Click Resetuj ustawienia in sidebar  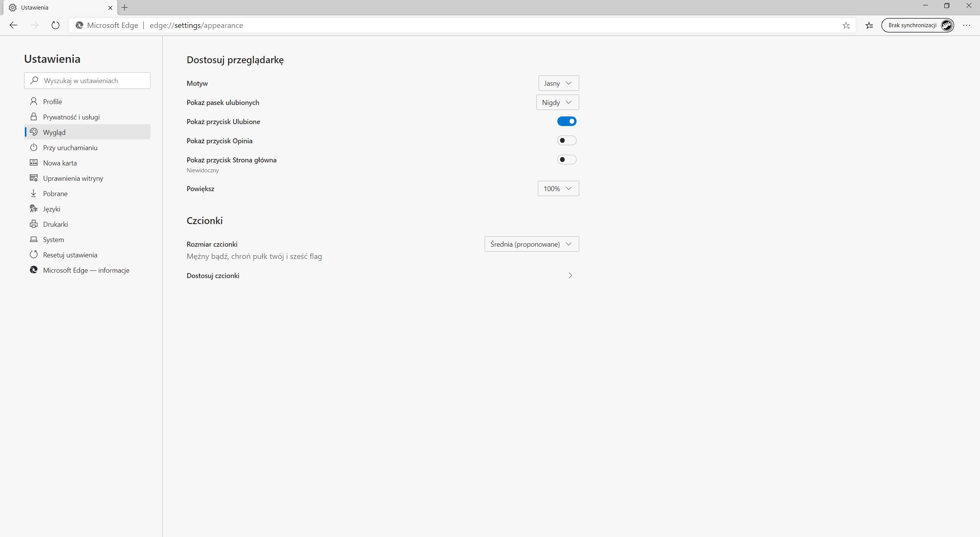tap(70, 255)
